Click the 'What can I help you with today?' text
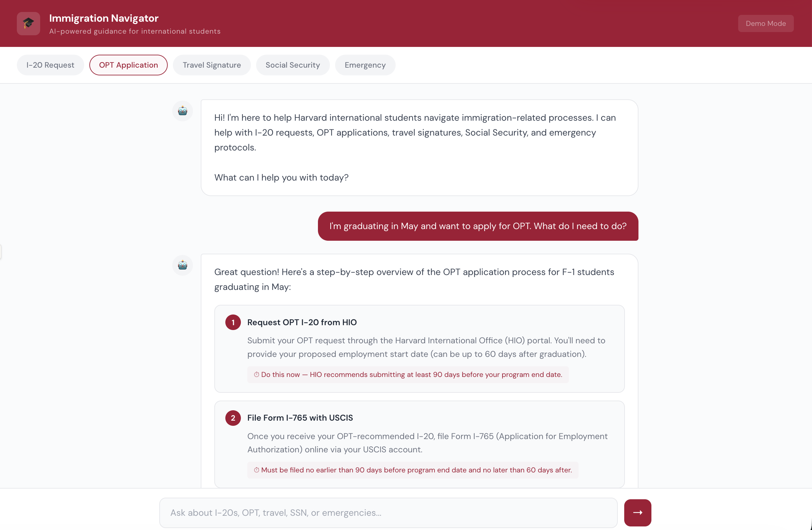The image size is (812, 530). point(281,177)
